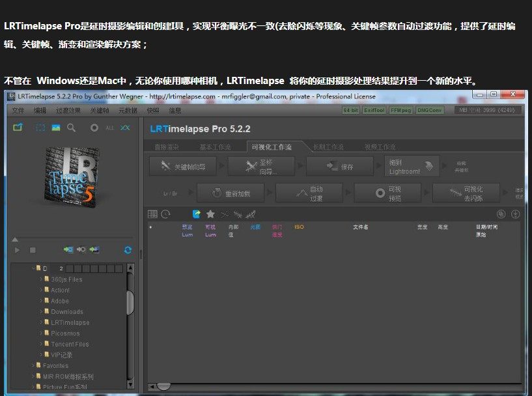Switch to the 可视化工作流 tab
The height and width of the screenshot is (396, 532).
tap(272, 147)
